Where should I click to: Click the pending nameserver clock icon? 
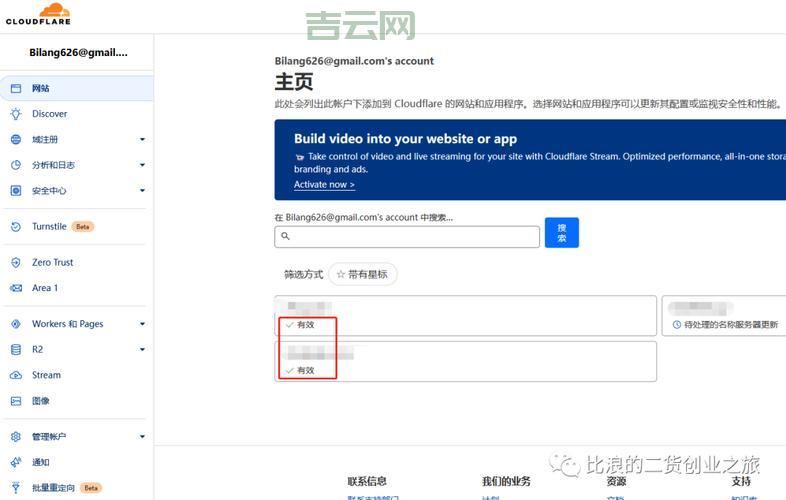tap(677, 324)
